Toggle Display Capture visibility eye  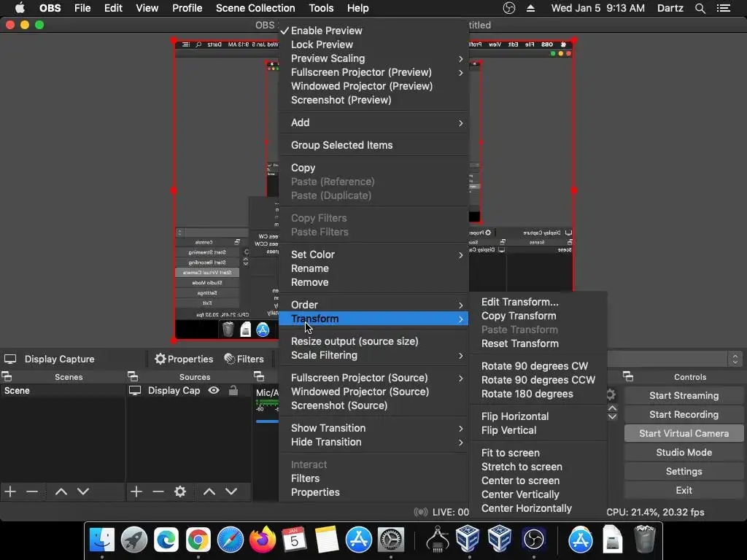click(214, 391)
